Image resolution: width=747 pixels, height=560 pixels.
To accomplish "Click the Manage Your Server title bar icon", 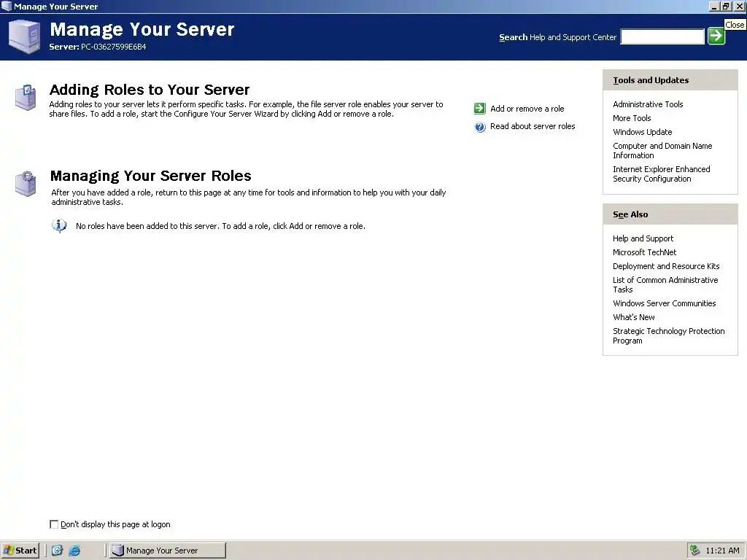I will click(x=7, y=6).
